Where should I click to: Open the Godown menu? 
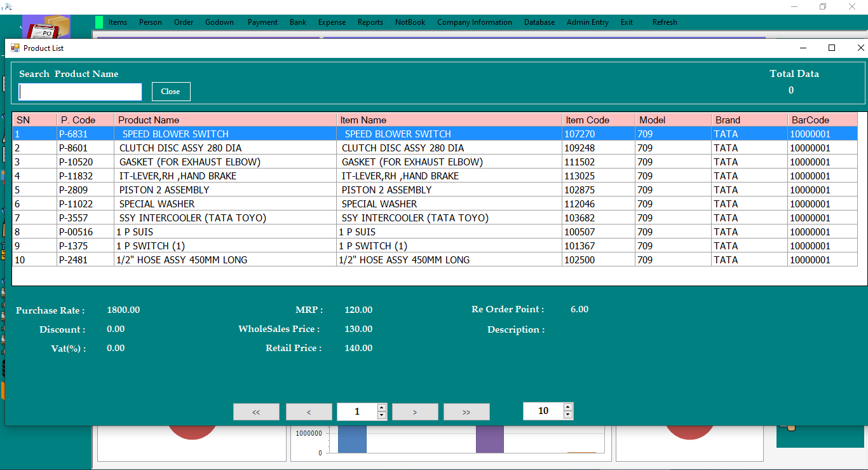tap(219, 22)
